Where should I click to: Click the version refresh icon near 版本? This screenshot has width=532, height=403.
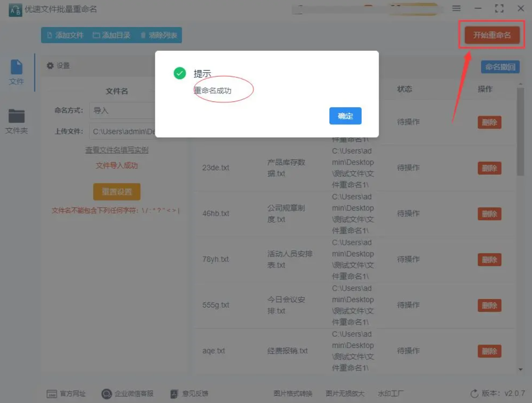474,394
